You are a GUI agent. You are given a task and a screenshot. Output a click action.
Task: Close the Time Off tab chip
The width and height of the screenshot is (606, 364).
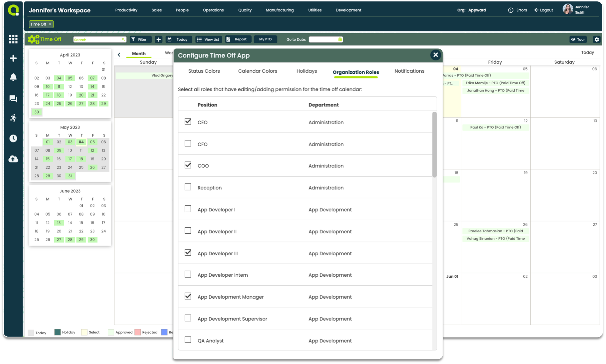point(50,24)
